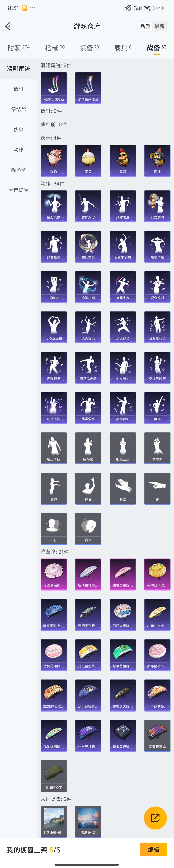Open the 时装 tab
This screenshot has height=868, width=174.
click(x=19, y=47)
